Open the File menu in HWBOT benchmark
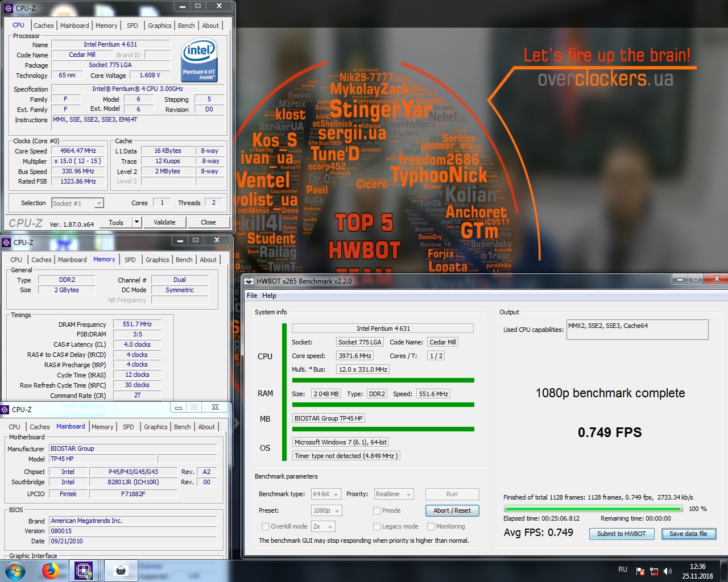The height and width of the screenshot is (582, 728). pos(252,296)
